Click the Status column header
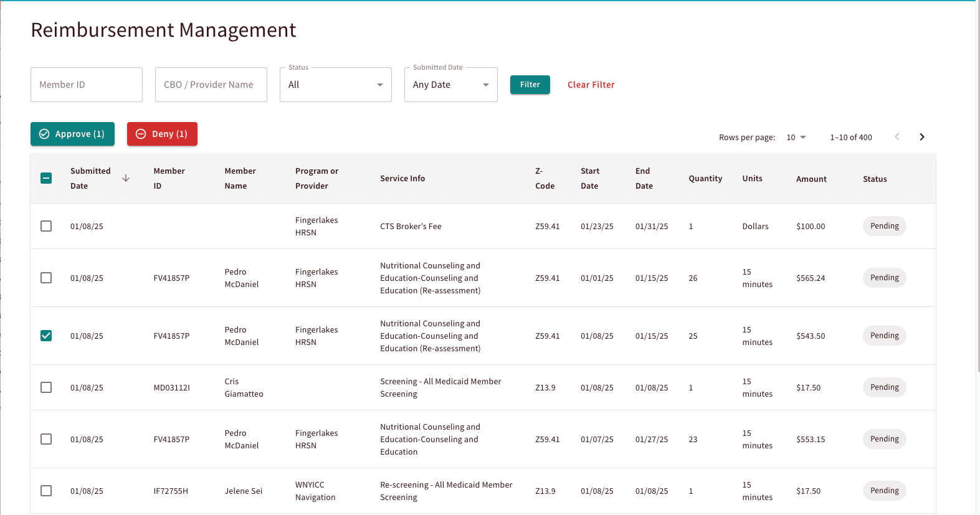Image resolution: width=980 pixels, height=515 pixels. click(x=875, y=179)
